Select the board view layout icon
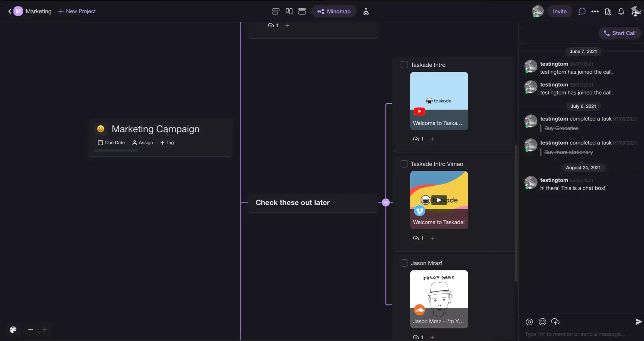This screenshot has width=644, height=341. (289, 11)
